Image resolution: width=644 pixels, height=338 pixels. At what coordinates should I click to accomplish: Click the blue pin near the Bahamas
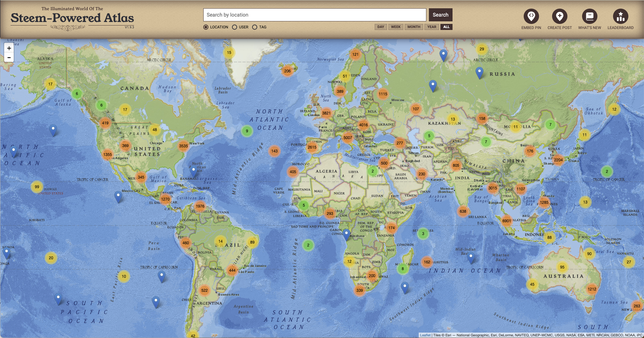pos(193,172)
